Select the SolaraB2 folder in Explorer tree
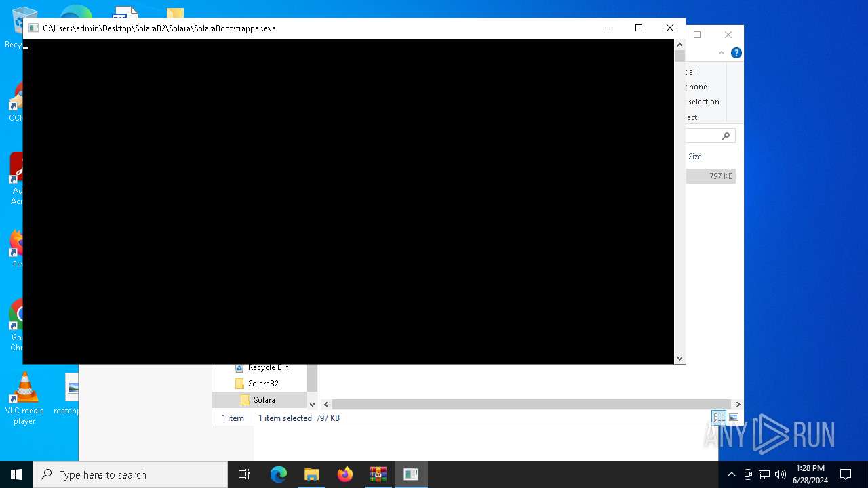 [x=263, y=384]
